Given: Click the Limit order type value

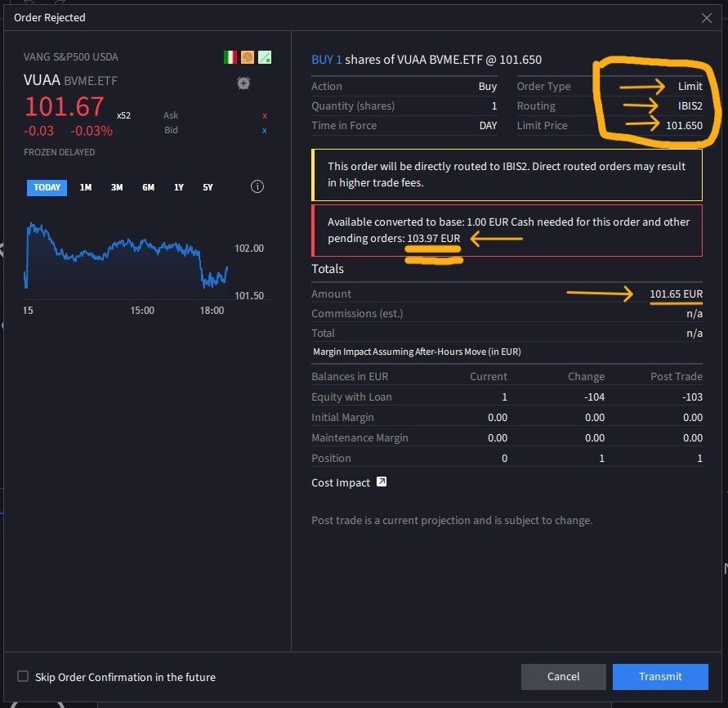Looking at the screenshot, I should [690, 87].
